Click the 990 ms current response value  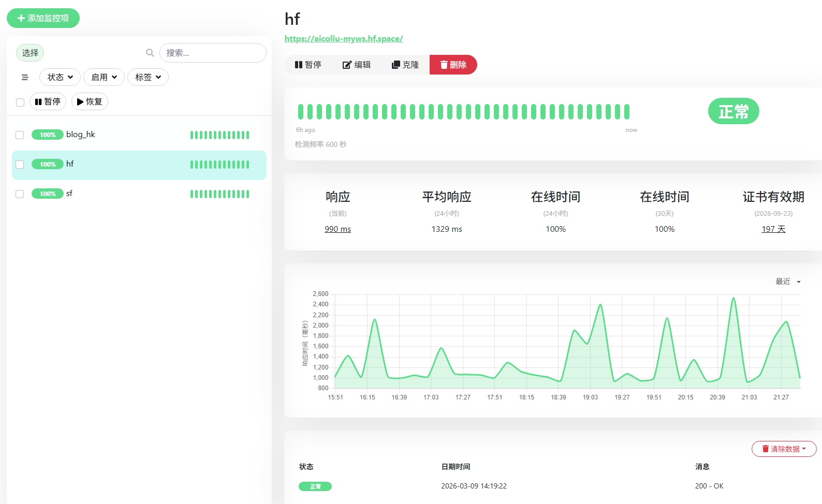[x=338, y=229]
